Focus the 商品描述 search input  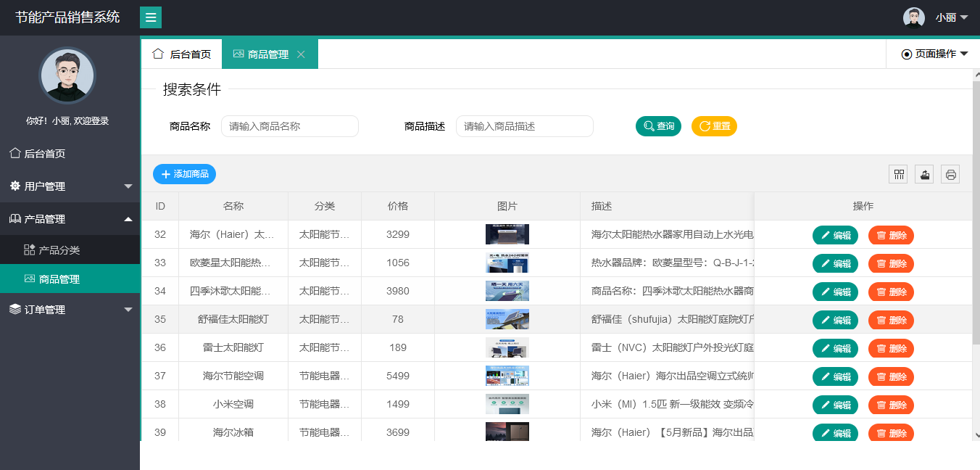[x=525, y=126]
